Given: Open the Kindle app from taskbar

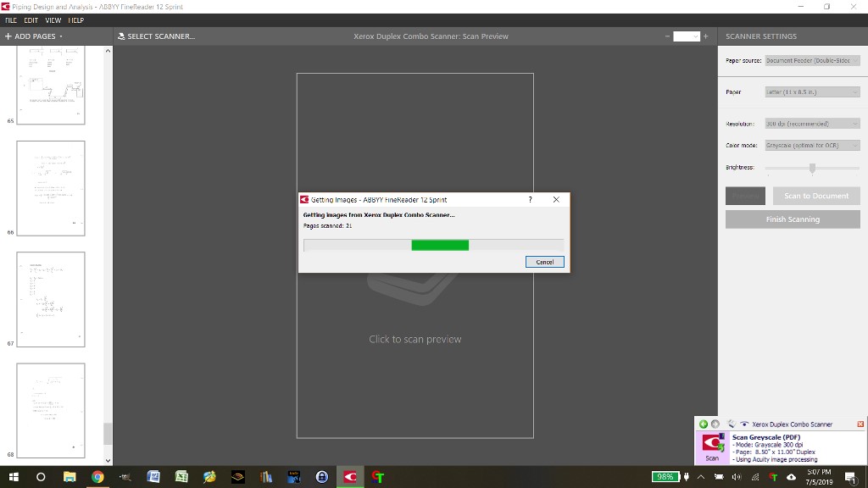Looking at the screenshot, I should 294,477.
